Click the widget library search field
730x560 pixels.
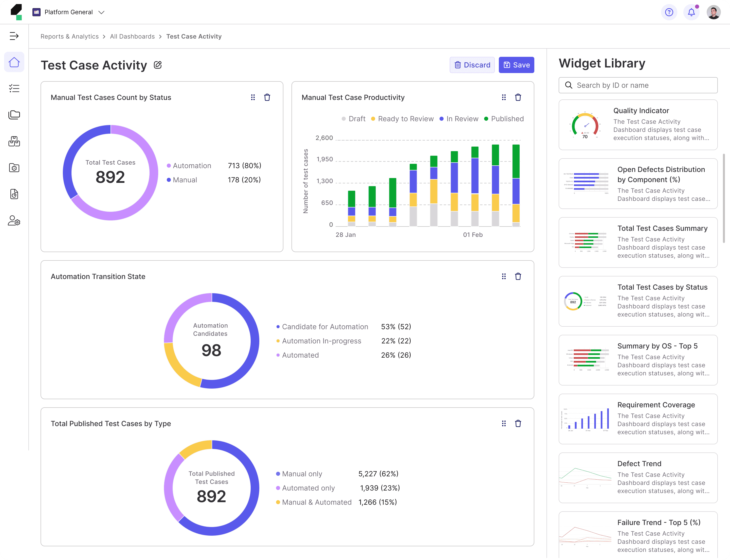638,85
